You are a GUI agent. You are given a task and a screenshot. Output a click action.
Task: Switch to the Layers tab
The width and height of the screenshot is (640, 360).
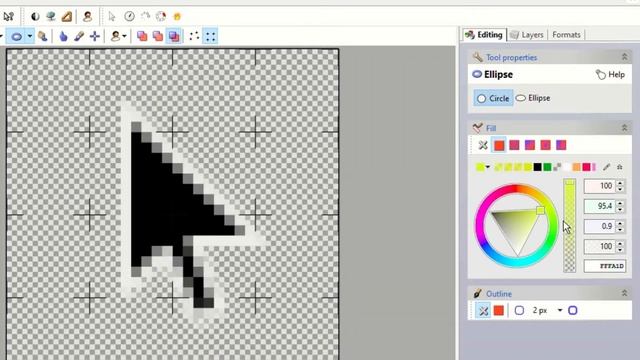pyautogui.click(x=527, y=35)
